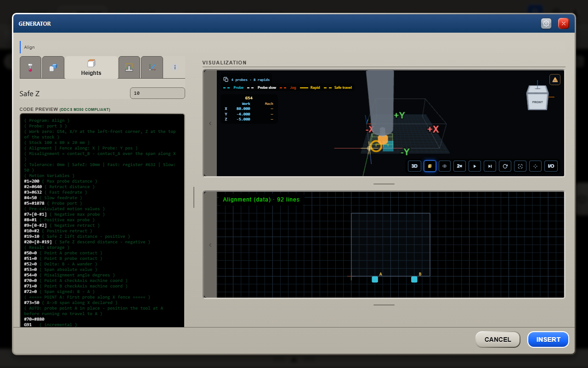Image resolution: width=588 pixels, height=368 pixels.
Task: Open the probe tab with red-tip icon
Action: click(x=30, y=67)
